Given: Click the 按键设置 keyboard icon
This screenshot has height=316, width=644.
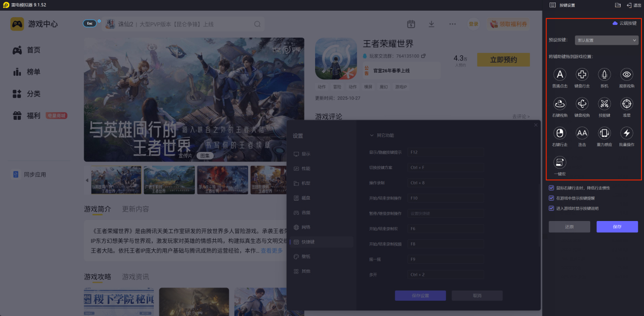Looking at the screenshot, I should coord(553,5).
